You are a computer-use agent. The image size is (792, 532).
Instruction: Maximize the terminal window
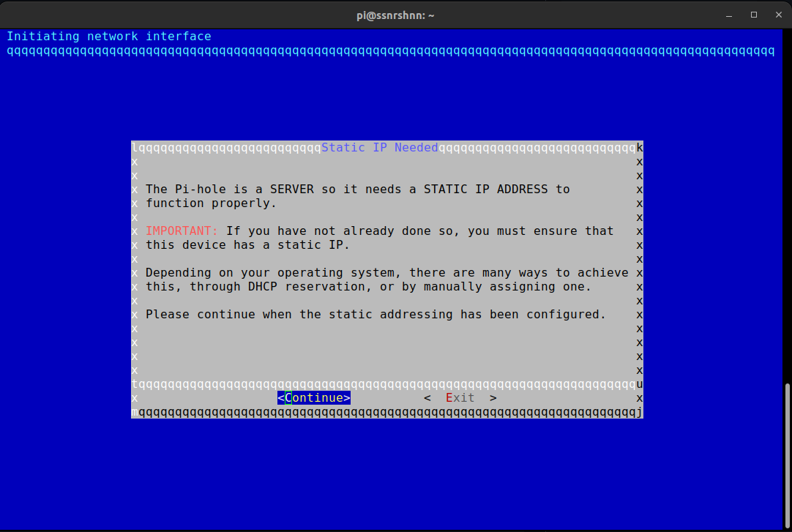(x=754, y=15)
